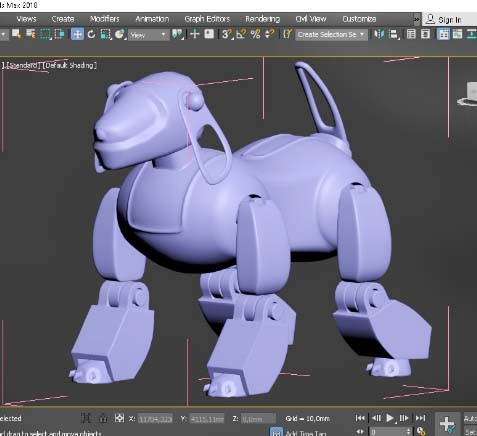Click the Default Shading viewport label

(70, 65)
